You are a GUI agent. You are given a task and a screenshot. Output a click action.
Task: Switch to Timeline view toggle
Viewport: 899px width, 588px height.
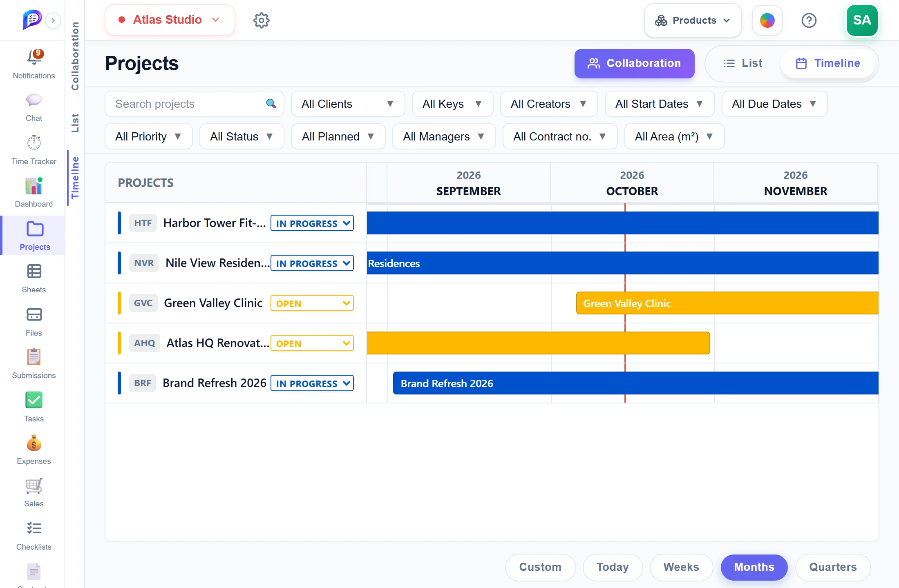point(828,63)
